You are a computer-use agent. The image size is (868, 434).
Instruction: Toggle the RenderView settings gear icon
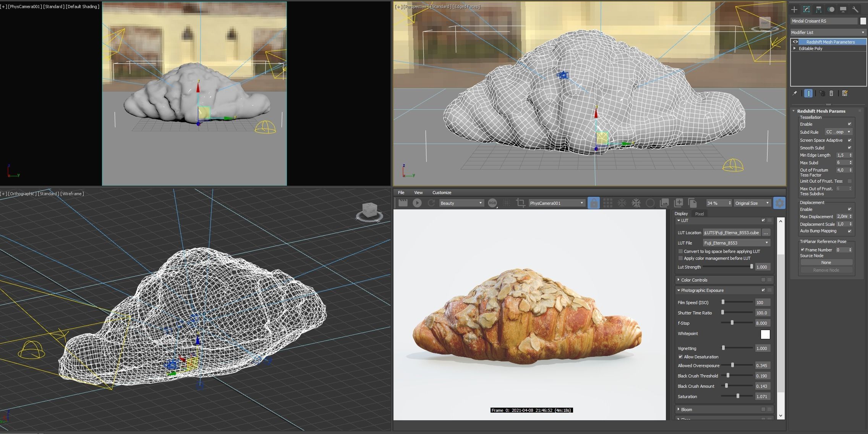click(779, 203)
